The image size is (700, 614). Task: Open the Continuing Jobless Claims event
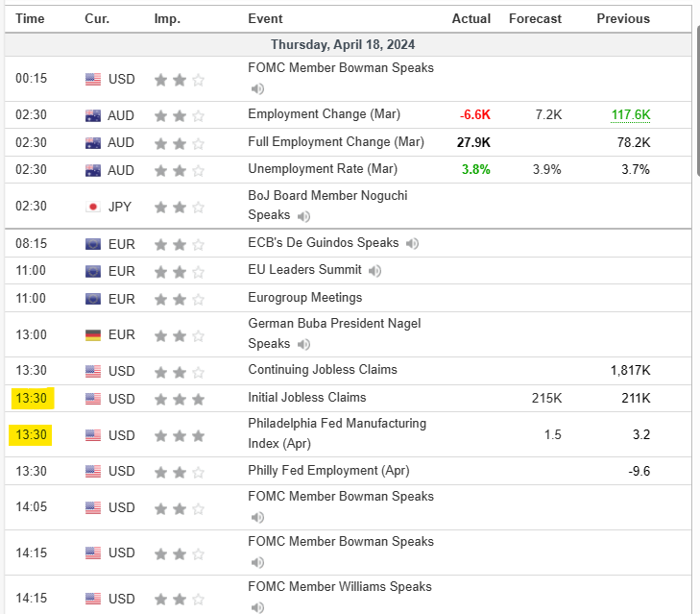(x=322, y=370)
